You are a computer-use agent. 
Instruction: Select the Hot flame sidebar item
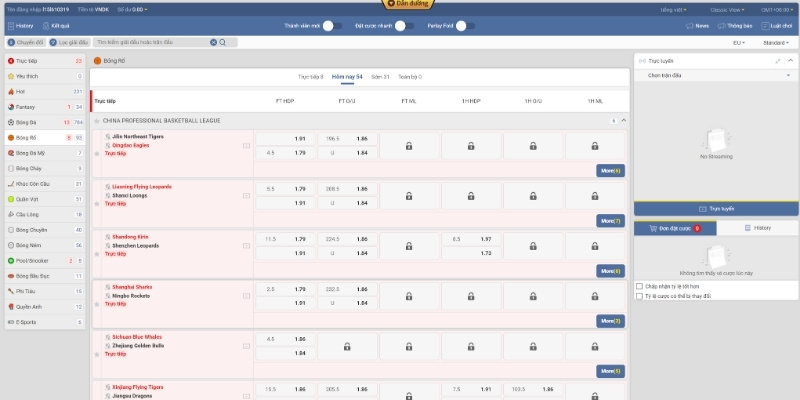(x=30, y=91)
